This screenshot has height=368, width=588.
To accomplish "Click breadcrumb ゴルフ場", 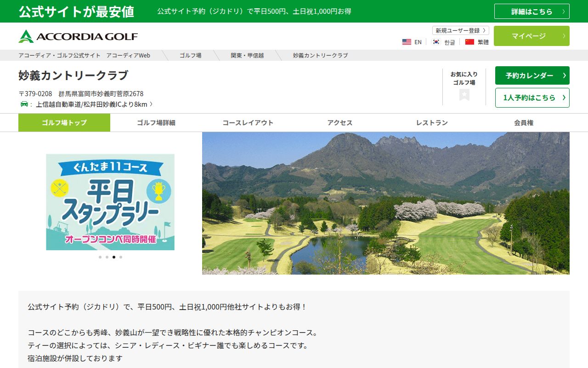I will coord(190,55).
